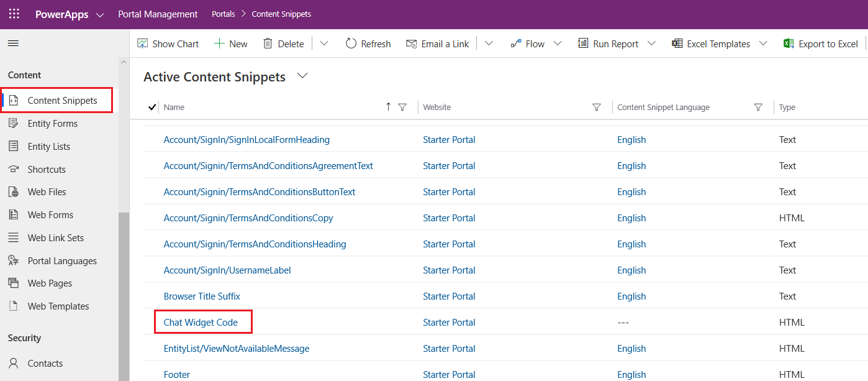Open the dropdown arrow after Email a Link
Viewport: 868px width, 381px height.
pyautogui.click(x=489, y=44)
